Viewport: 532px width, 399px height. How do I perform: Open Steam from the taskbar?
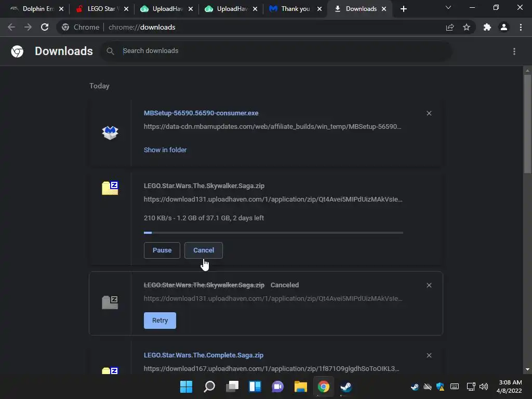tap(346, 387)
